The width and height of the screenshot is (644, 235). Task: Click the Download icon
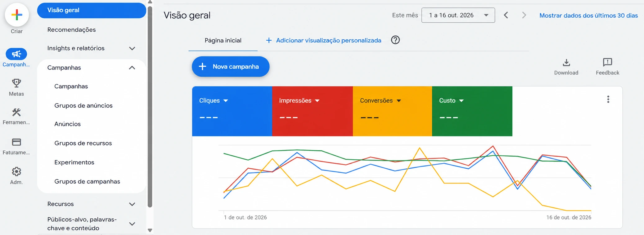[x=566, y=63]
